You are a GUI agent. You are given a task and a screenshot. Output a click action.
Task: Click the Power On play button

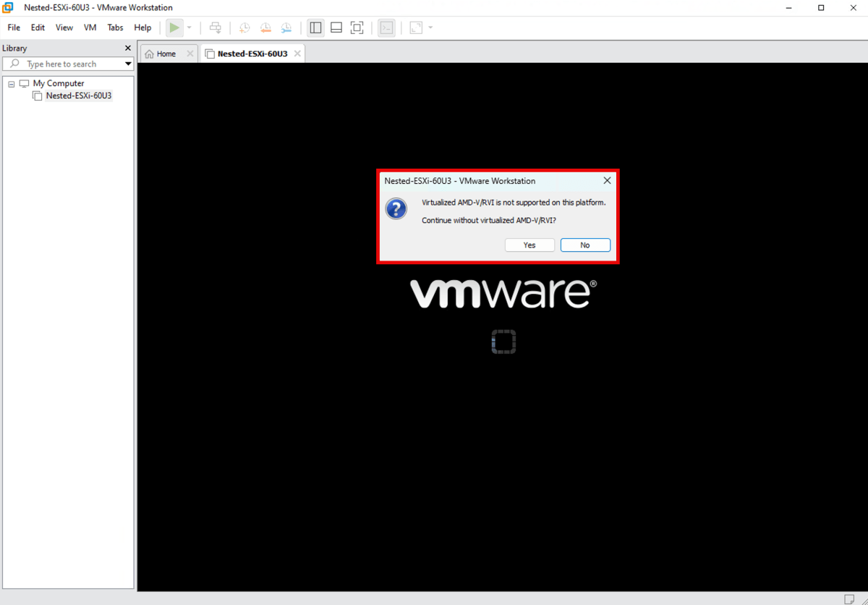coord(174,27)
